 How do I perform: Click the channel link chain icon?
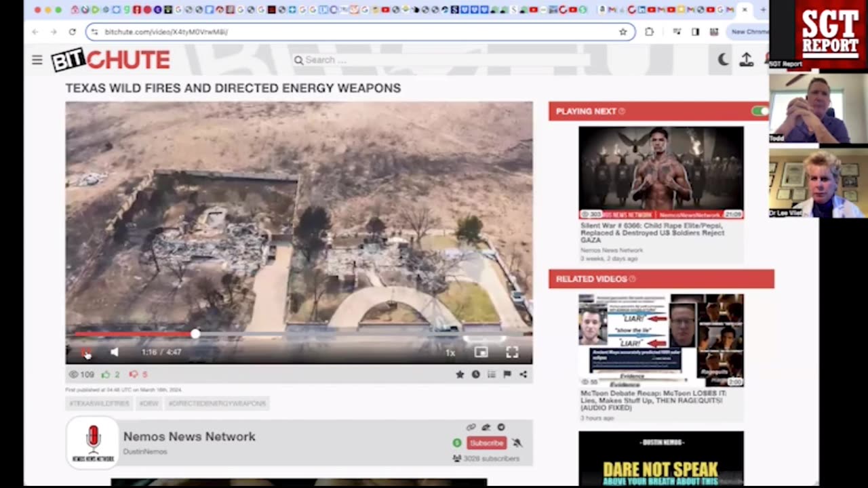coord(471,427)
